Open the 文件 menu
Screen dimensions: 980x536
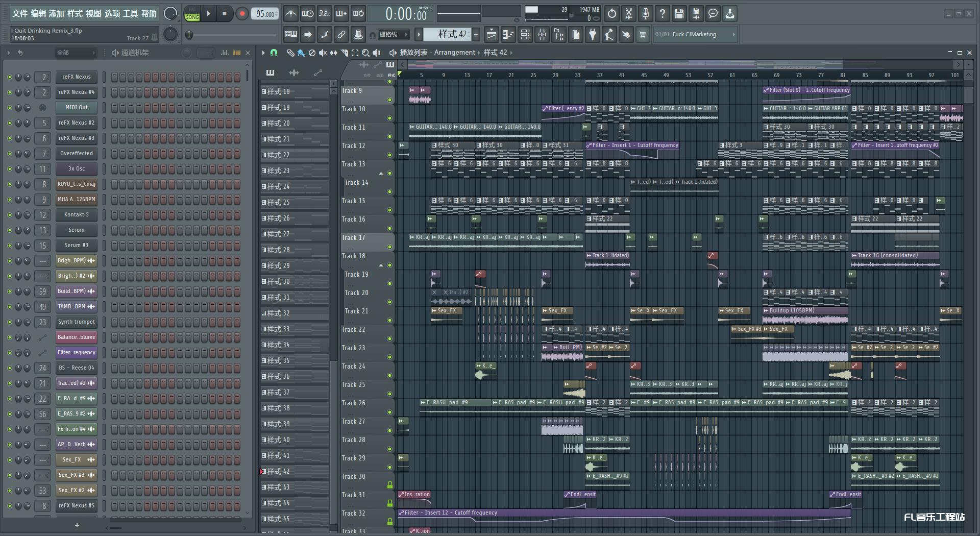(x=19, y=14)
